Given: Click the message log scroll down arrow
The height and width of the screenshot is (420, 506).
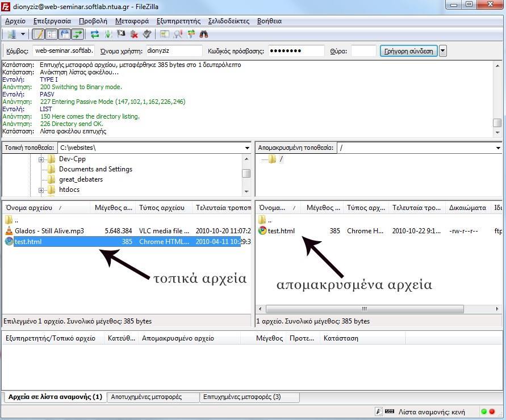Looking at the screenshot, I should point(497,133).
